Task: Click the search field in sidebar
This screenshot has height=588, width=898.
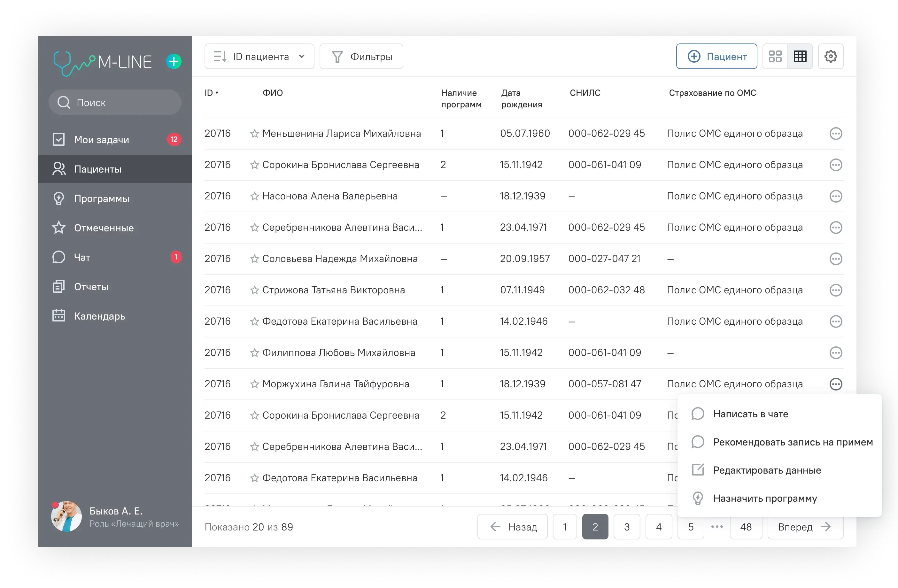Action: (115, 102)
